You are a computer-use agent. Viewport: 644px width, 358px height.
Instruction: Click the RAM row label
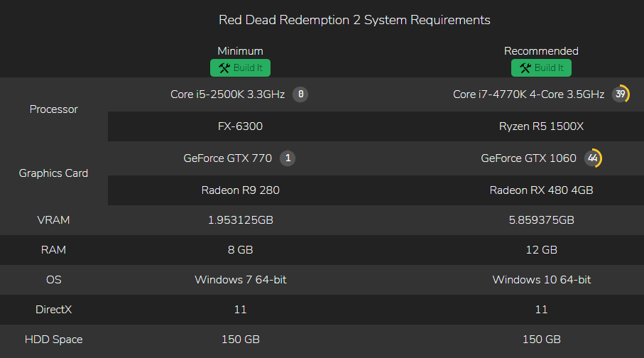pyautogui.click(x=53, y=250)
